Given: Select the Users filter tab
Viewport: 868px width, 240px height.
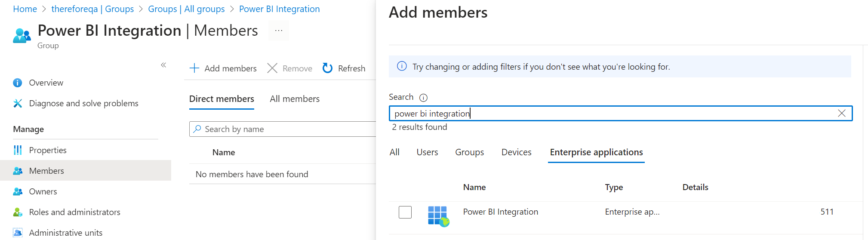Looking at the screenshot, I should (427, 152).
